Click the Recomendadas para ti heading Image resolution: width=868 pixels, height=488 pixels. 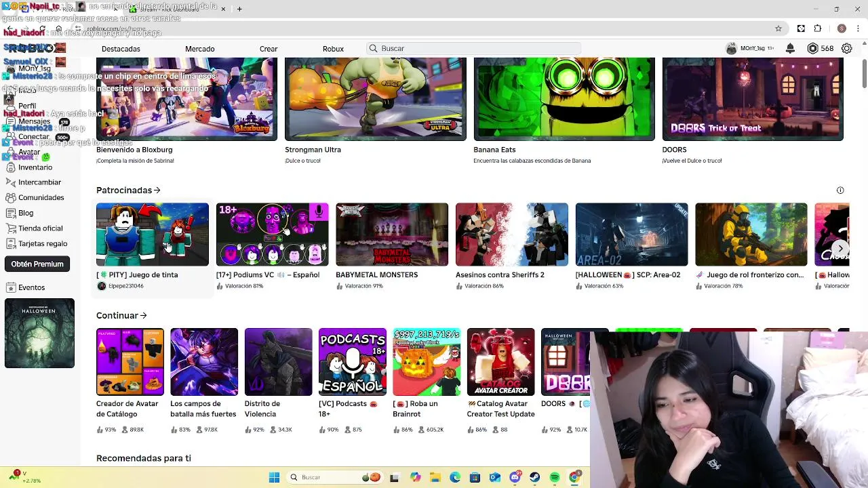click(x=144, y=458)
